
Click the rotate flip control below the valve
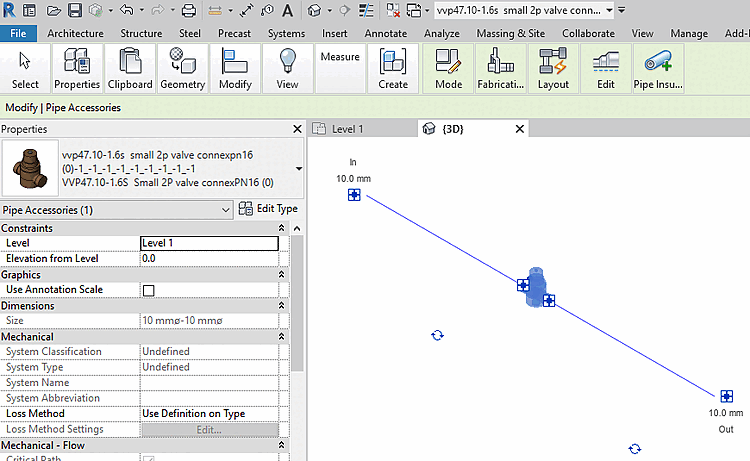tap(437, 335)
